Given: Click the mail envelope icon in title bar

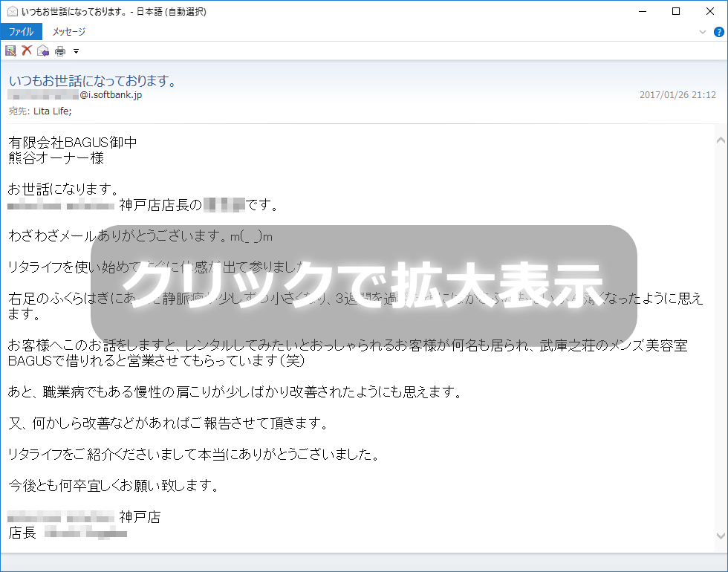Looking at the screenshot, I should tap(13, 11).
